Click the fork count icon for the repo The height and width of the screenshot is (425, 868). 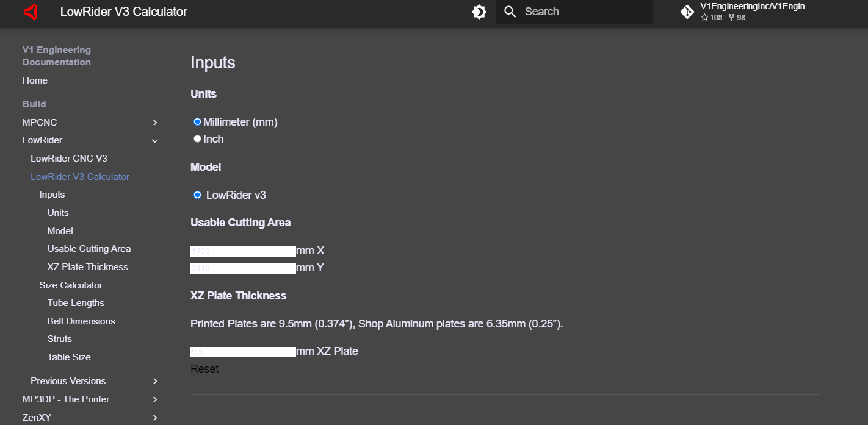[731, 17]
